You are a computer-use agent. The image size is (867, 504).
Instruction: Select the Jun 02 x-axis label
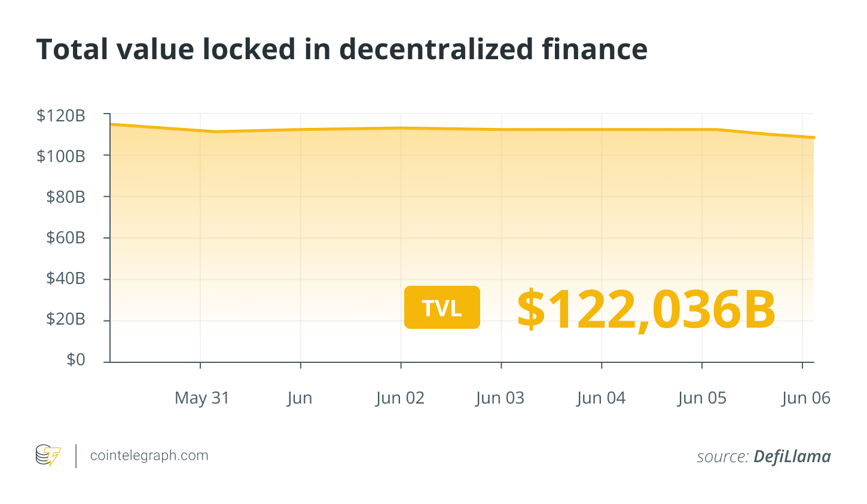(400, 398)
